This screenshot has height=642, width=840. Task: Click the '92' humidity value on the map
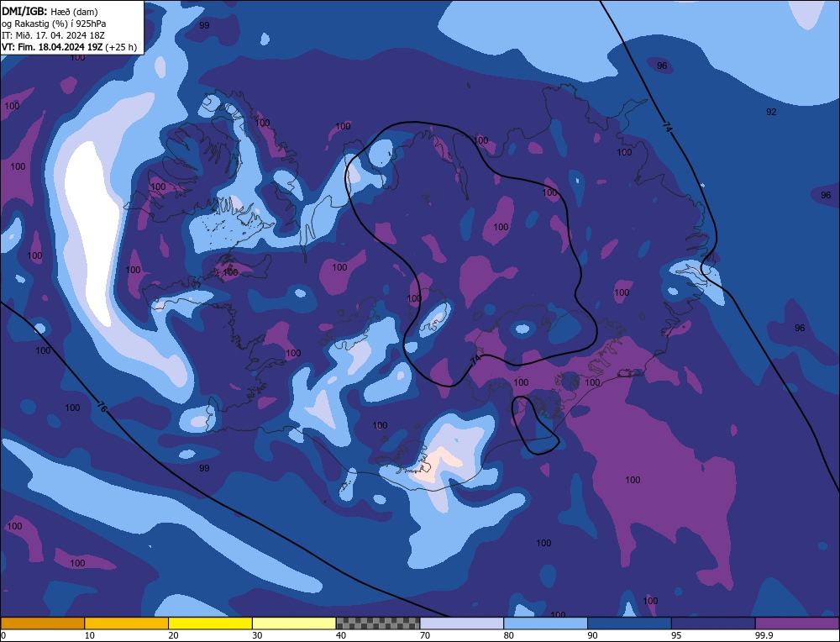771,112
